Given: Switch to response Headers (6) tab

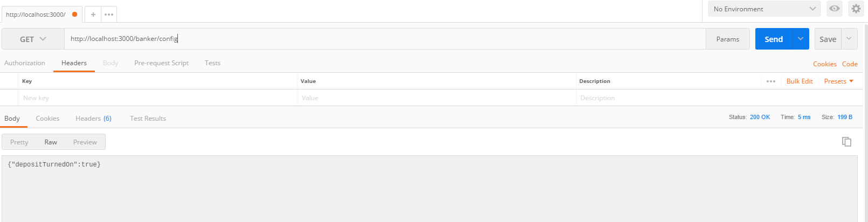Looking at the screenshot, I should click(93, 119).
